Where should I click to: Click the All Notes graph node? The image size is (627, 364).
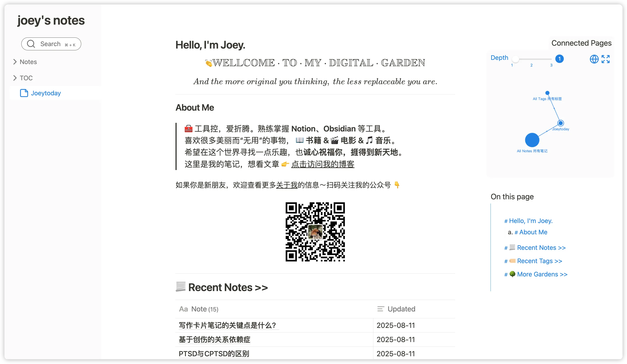click(532, 140)
